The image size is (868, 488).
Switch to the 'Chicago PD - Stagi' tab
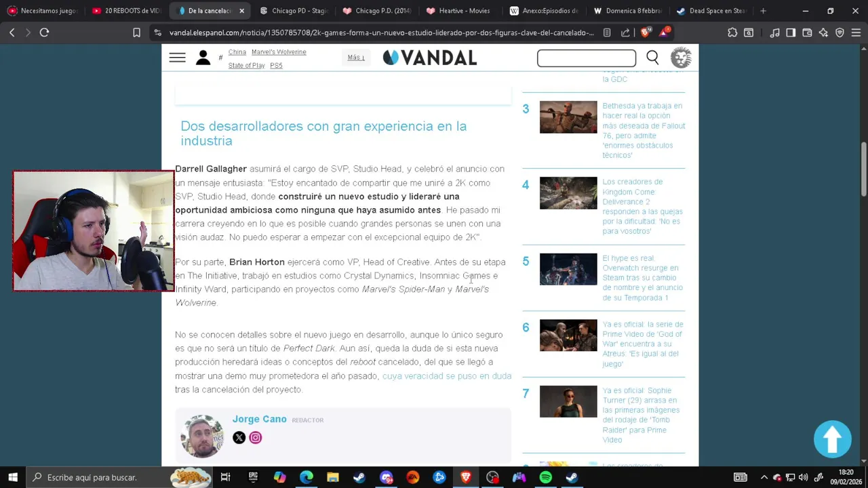(x=293, y=11)
